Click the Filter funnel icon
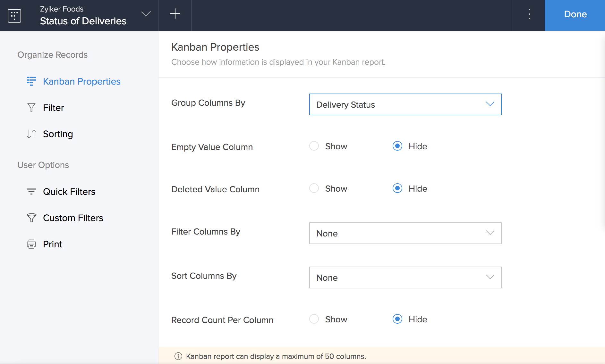Image resolution: width=605 pixels, height=364 pixels. tap(31, 108)
